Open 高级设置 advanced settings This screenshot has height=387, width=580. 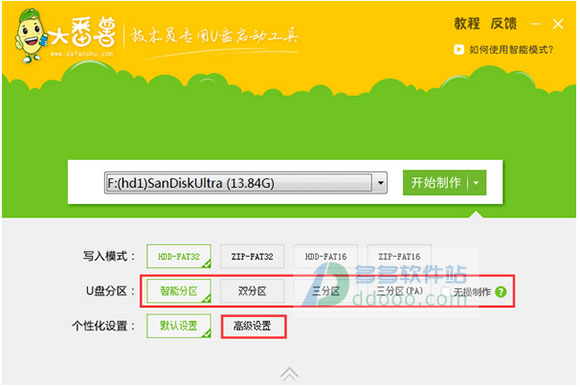coord(253,326)
